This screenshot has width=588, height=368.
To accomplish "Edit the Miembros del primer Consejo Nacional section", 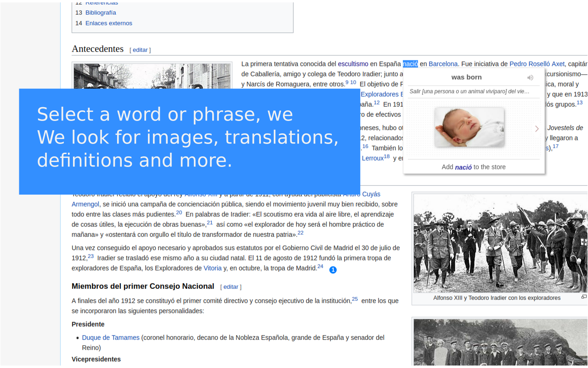I will [231, 287].
